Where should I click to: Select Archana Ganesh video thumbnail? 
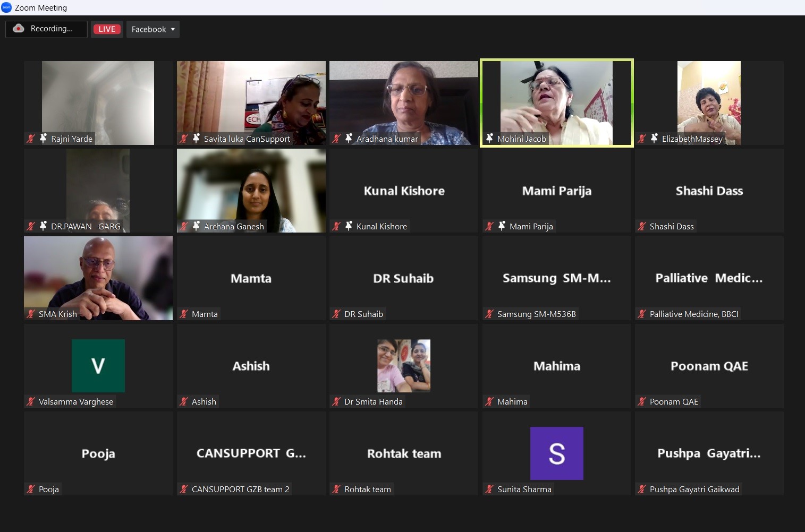tap(251, 190)
